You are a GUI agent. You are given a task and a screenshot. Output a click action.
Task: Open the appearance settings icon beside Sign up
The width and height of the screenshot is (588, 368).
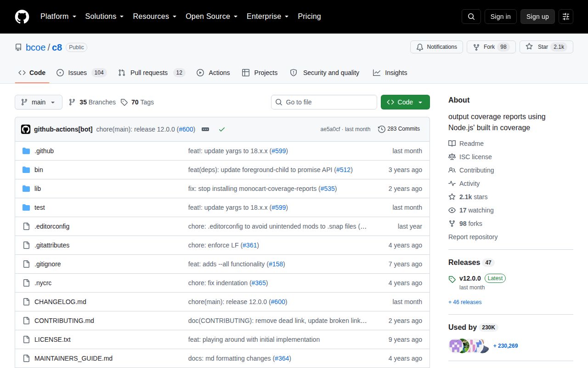click(x=566, y=17)
